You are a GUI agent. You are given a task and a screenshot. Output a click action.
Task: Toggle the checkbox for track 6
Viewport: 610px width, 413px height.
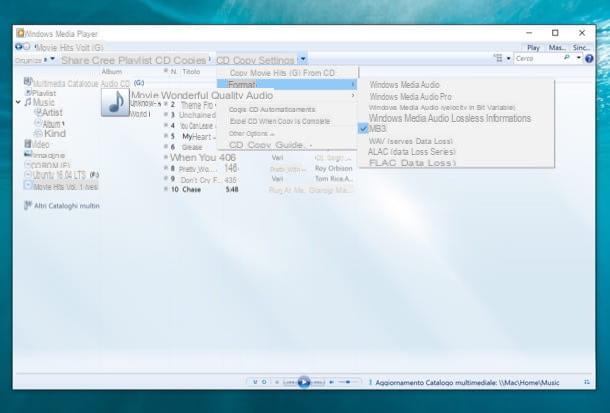166,146
